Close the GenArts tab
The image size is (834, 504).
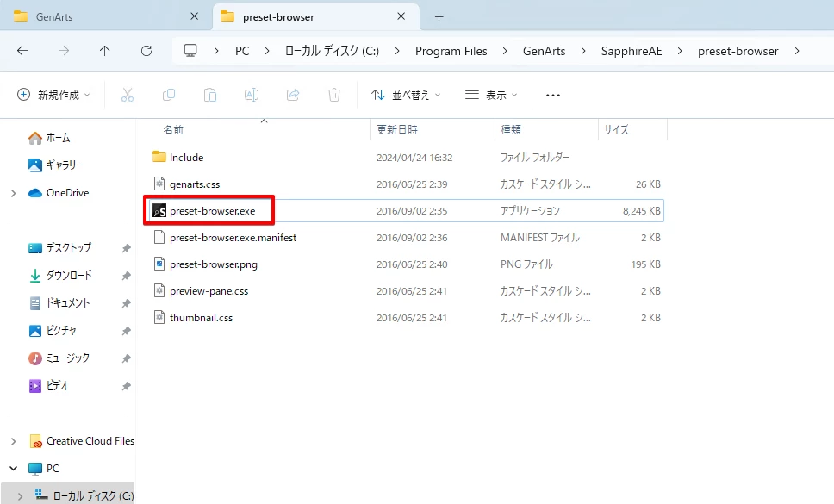194,16
